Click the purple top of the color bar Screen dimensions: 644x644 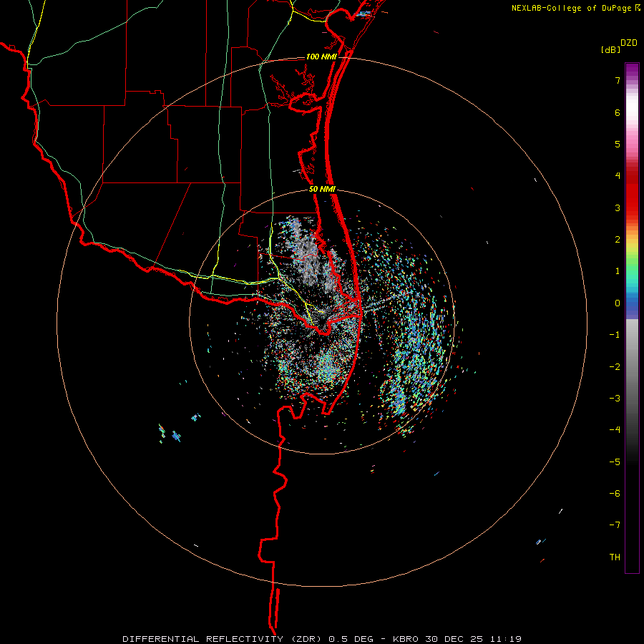(632, 70)
